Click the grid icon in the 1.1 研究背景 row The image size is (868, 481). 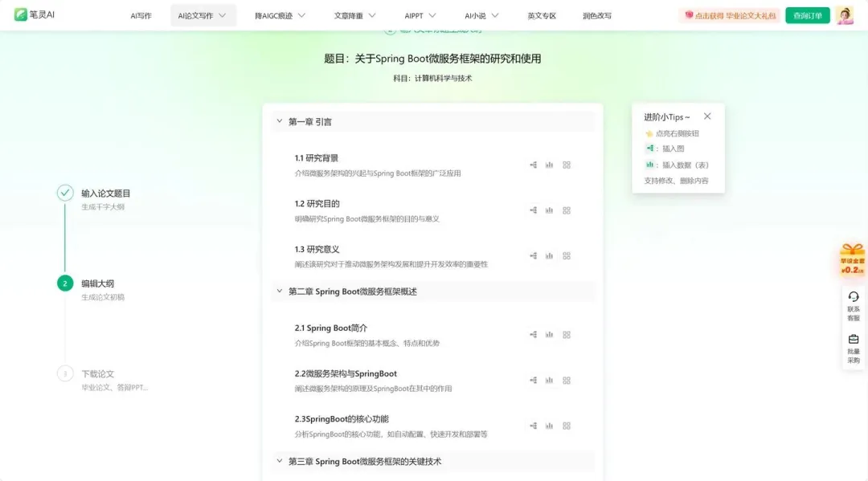coord(567,165)
